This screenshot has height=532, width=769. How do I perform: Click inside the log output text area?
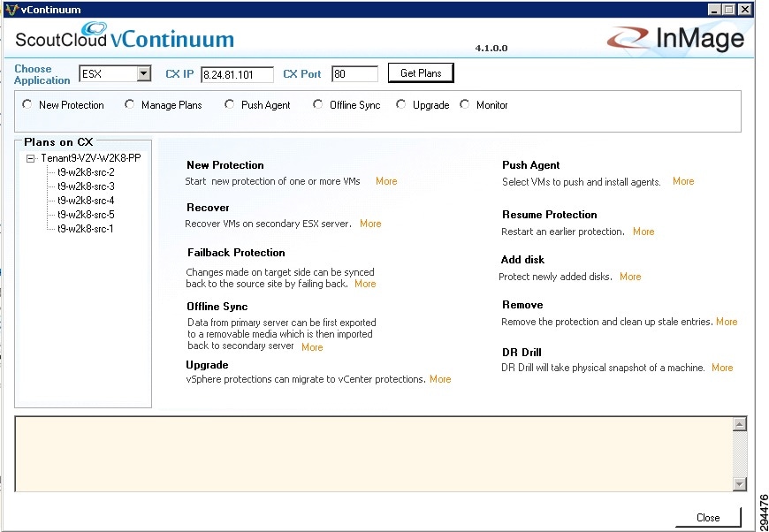click(x=374, y=454)
